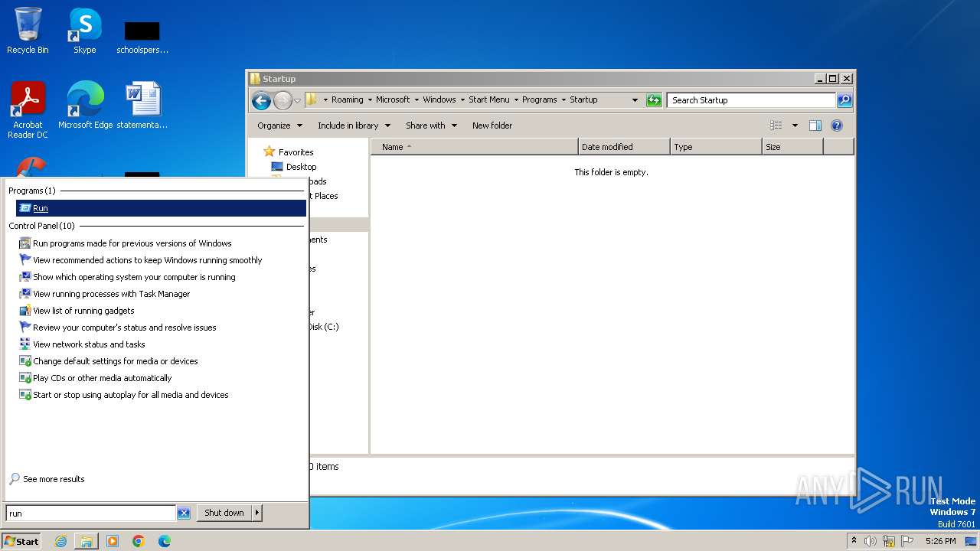
Task: Click Start Menu in the address path
Action: click(488, 99)
